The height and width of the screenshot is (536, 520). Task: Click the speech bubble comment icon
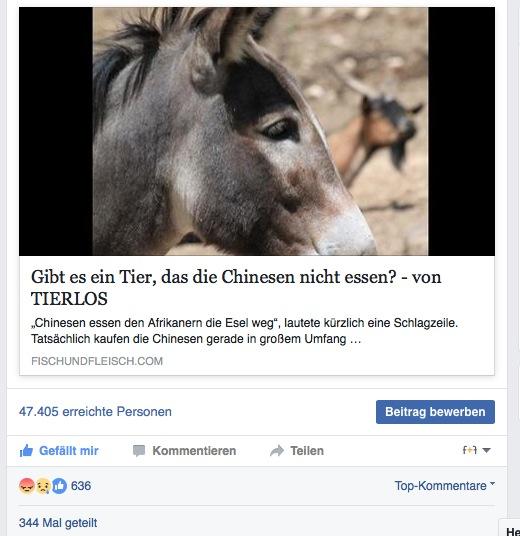pyautogui.click(x=139, y=451)
